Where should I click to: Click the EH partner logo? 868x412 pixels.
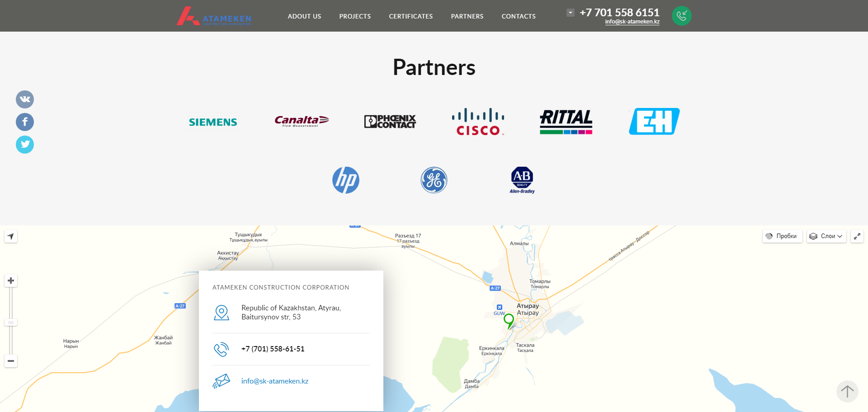point(654,121)
